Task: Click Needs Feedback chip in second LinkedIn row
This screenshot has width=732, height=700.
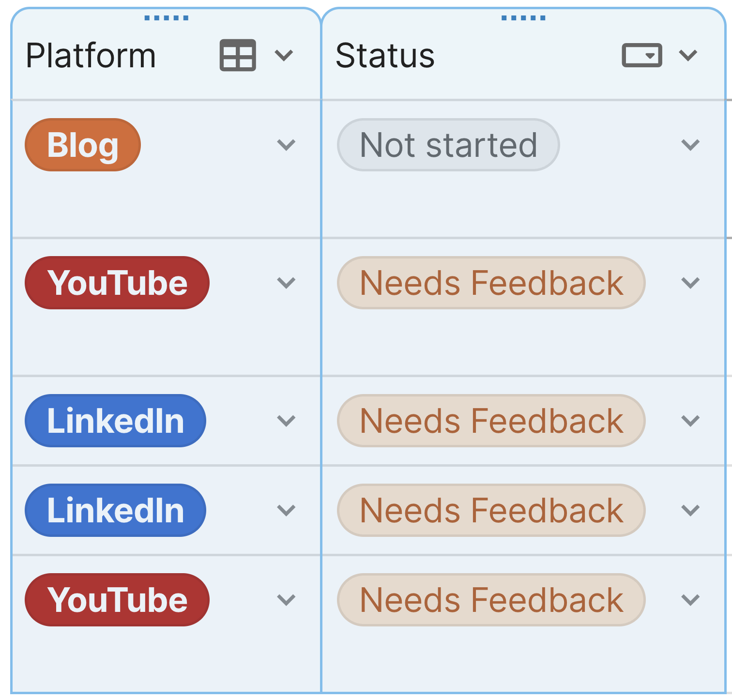Action: click(x=491, y=510)
